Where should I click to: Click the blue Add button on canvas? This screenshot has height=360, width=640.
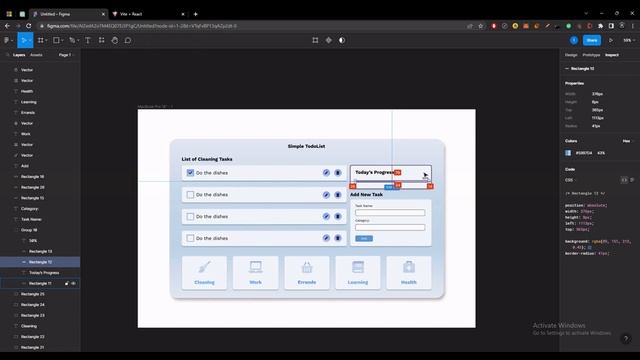point(364,238)
